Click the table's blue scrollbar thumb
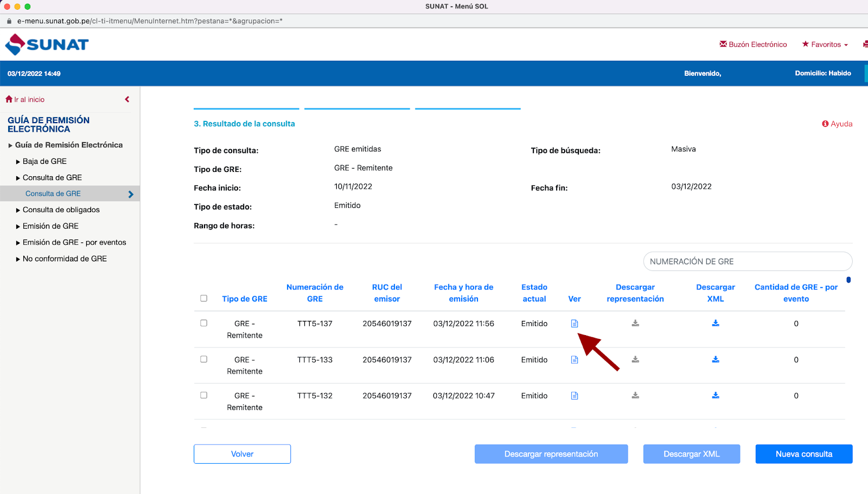 (848, 280)
